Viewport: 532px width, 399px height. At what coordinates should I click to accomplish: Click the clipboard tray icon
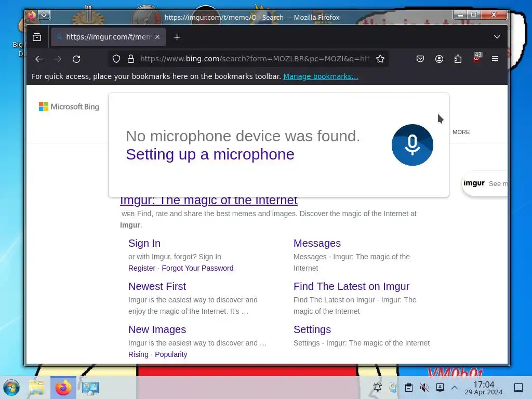[x=409, y=388]
